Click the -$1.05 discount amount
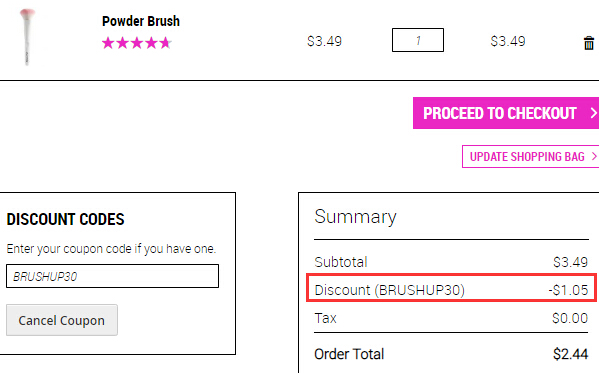The height and width of the screenshot is (373, 599). point(568,290)
